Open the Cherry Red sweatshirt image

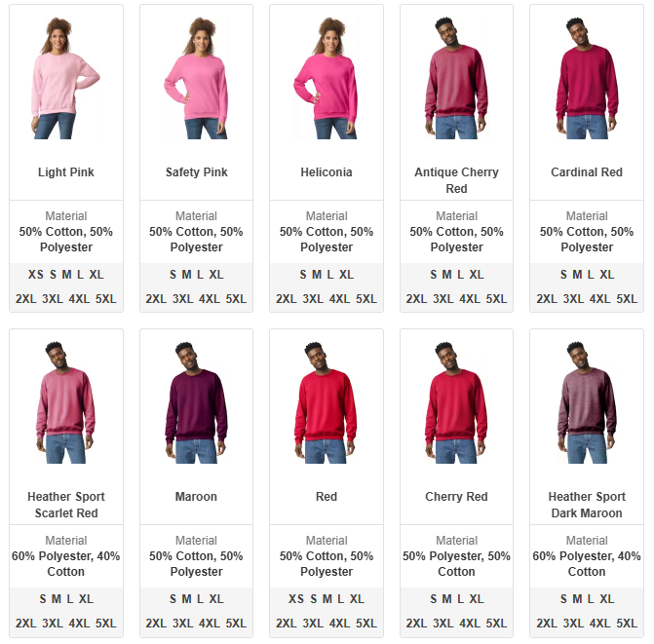coord(456,402)
